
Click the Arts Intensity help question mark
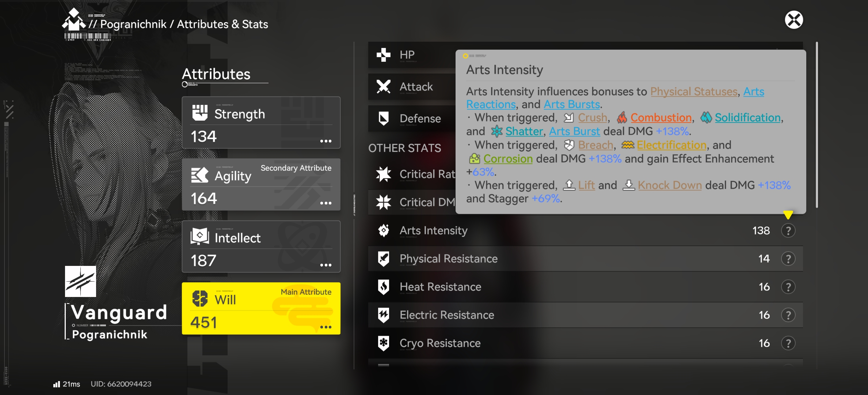click(788, 231)
